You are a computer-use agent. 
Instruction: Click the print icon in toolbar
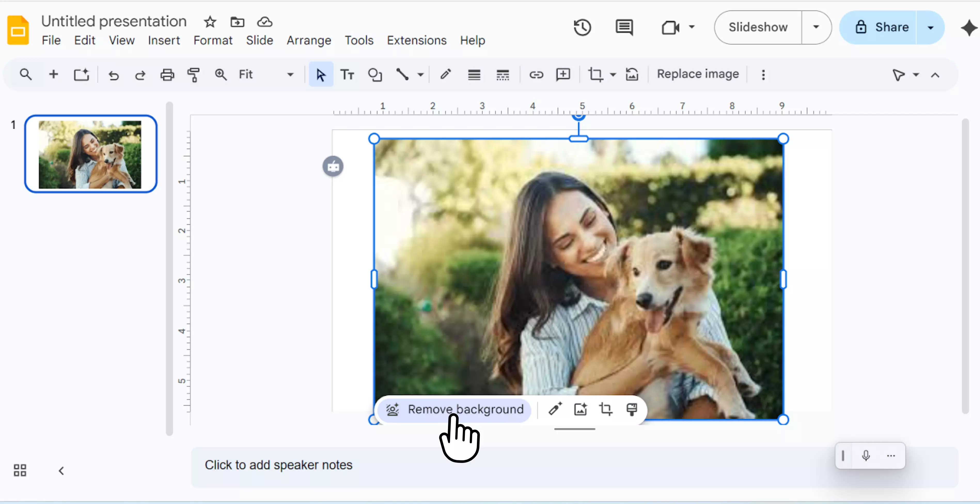(167, 75)
